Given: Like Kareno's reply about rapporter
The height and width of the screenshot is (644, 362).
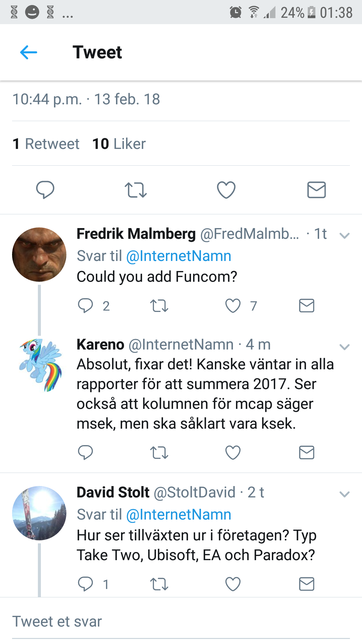Looking at the screenshot, I should tap(233, 452).
